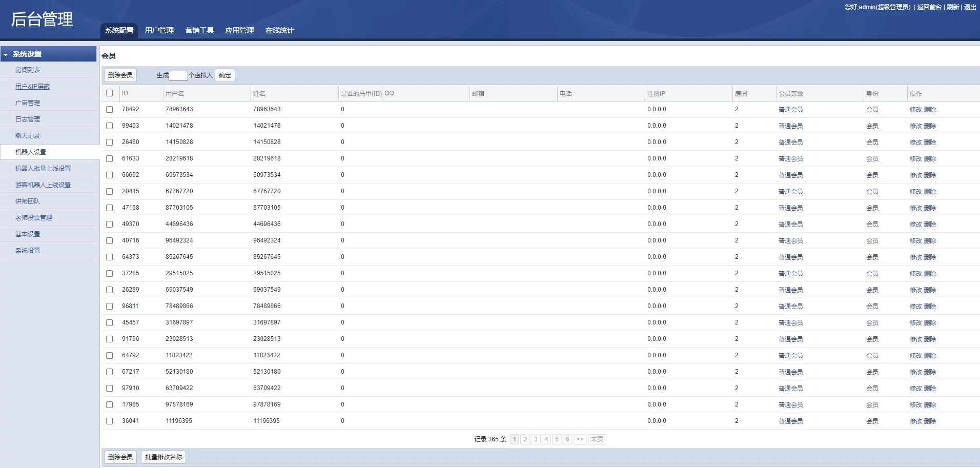Select 机器人批量上线设置 in the sidebar
The width and height of the screenshot is (980, 468).
click(43, 169)
